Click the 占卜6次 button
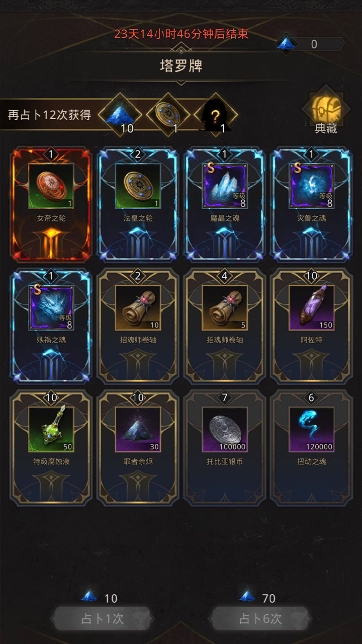The width and height of the screenshot is (362, 644). pos(260,618)
